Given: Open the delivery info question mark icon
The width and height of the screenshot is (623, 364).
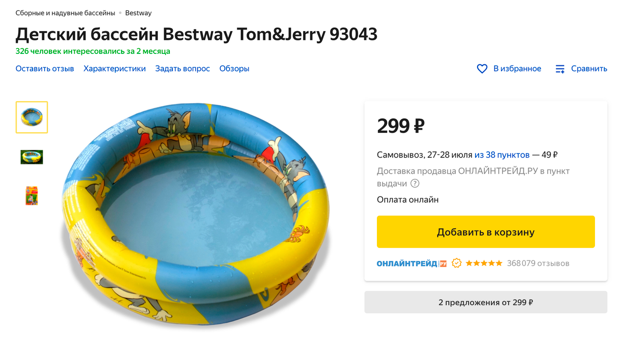Looking at the screenshot, I should (414, 183).
